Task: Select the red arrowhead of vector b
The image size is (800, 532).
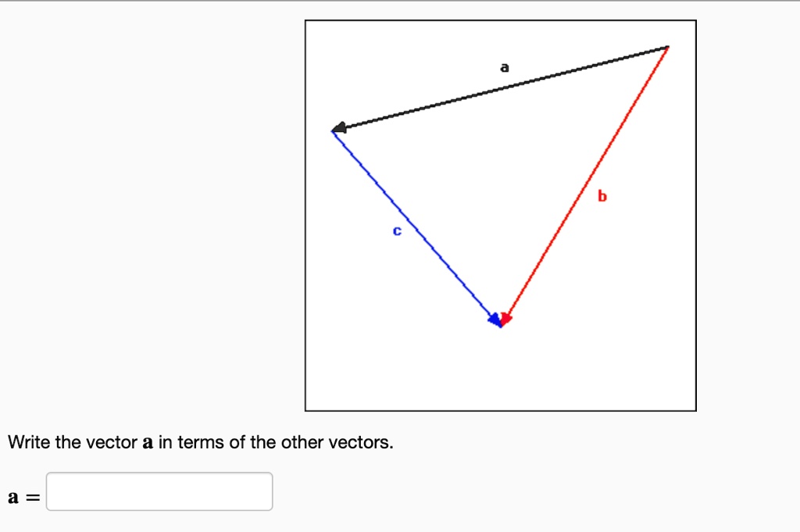Action: coord(505,317)
